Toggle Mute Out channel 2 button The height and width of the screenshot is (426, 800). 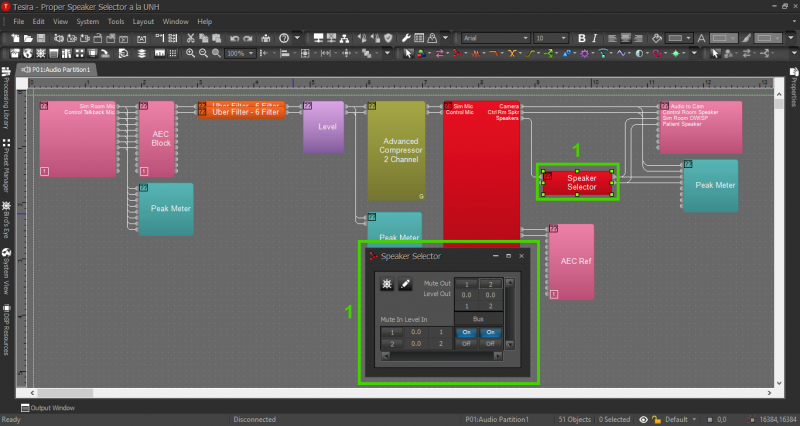[490, 284]
